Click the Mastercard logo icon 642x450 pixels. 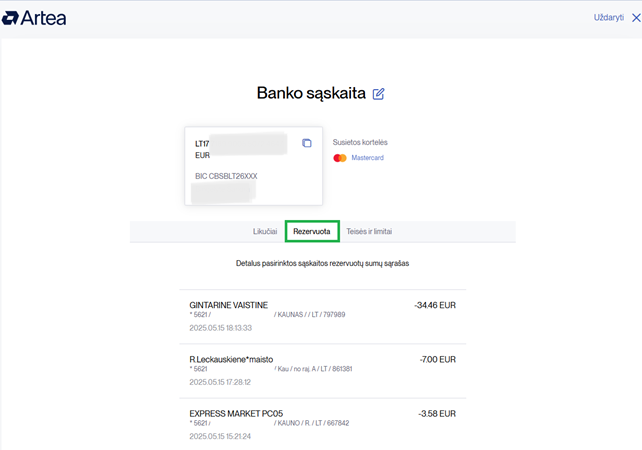pyautogui.click(x=340, y=158)
